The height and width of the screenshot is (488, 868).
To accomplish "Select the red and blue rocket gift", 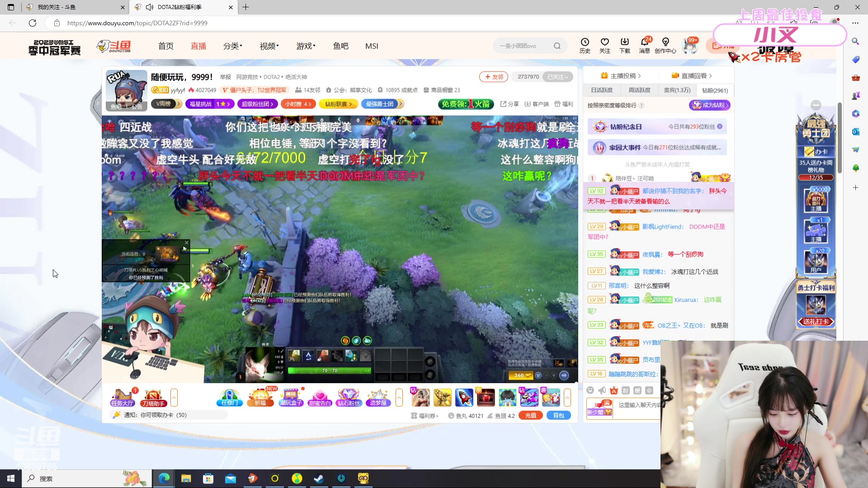I will coord(464,398).
